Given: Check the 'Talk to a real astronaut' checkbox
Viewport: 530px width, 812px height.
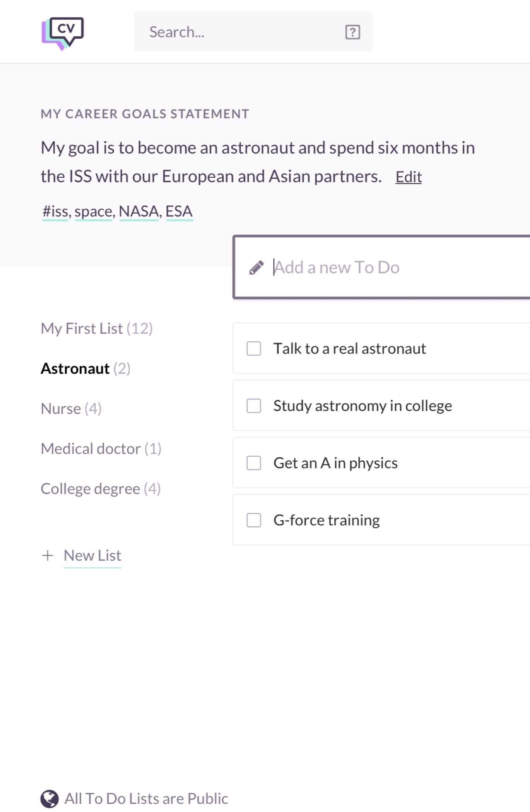Looking at the screenshot, I should pyautogui.click(x=254, y=348).
